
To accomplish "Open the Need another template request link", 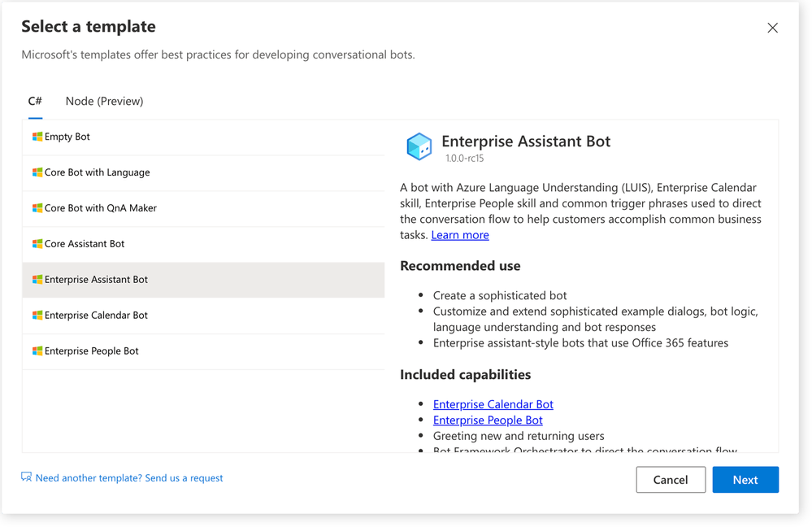I will 129,477.
